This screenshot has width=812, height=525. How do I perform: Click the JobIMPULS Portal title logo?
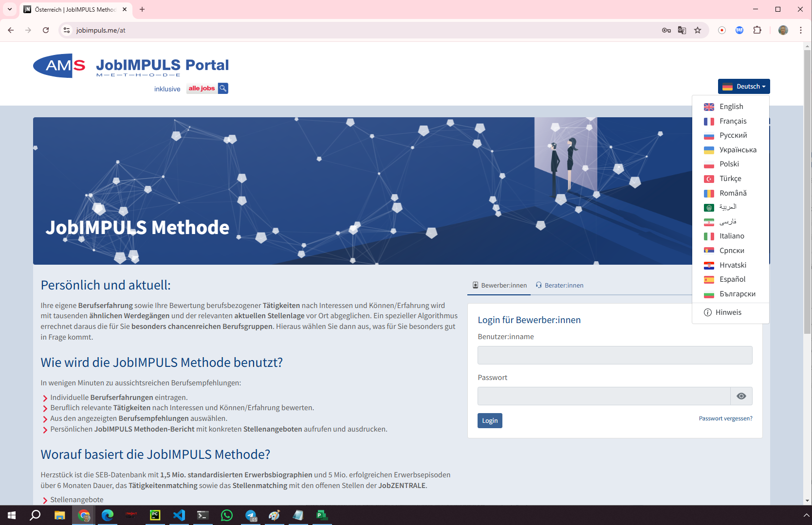click(162, 67)
